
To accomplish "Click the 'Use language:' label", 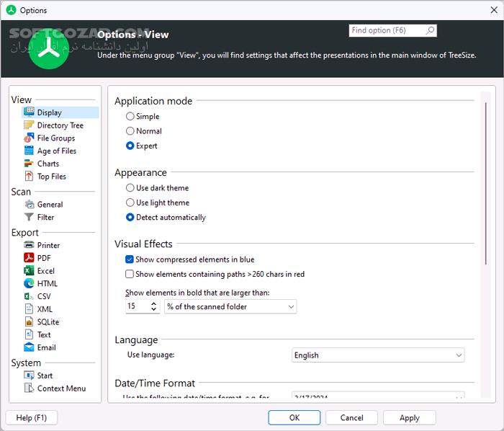I will click(x=150, y=355).
